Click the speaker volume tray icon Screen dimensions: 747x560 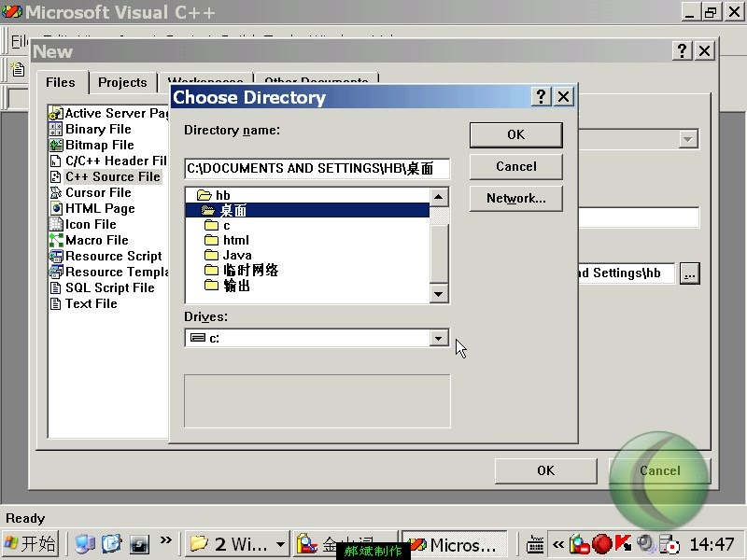tap(645, 544)
